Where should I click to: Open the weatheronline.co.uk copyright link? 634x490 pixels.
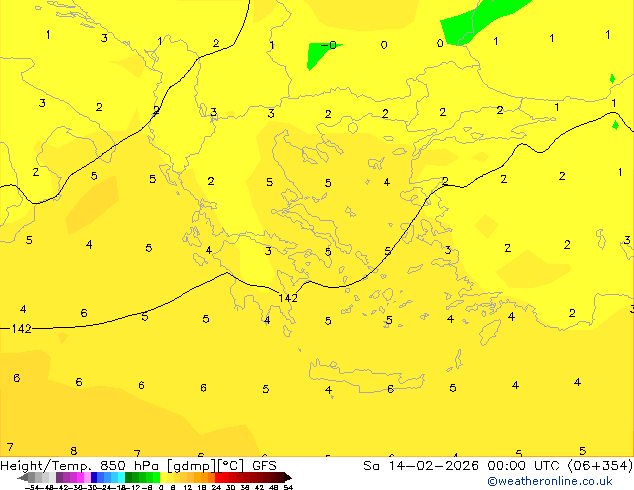[550, 481]
